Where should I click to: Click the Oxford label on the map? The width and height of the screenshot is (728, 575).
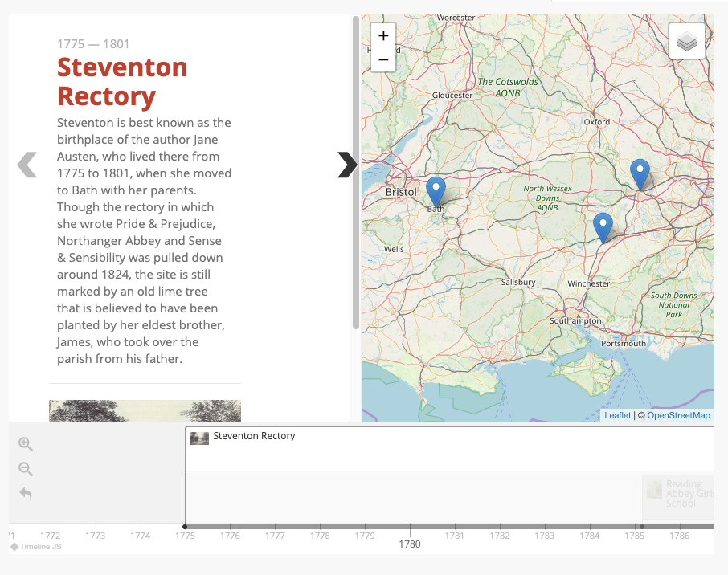[x=596, y=122]
